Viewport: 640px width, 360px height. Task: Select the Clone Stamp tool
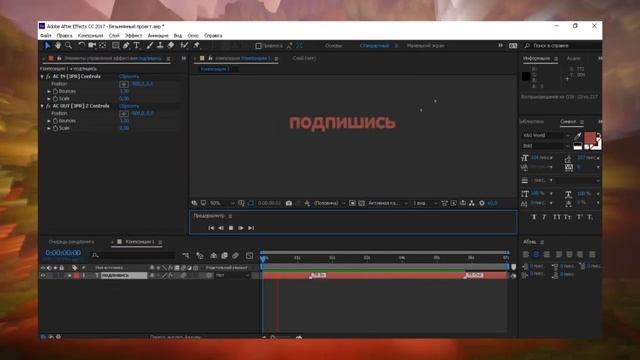[x=160, y=45]
